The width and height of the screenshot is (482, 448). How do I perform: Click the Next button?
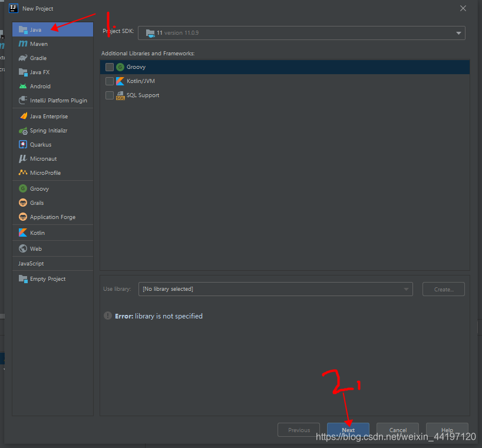[x=348, y=430]
